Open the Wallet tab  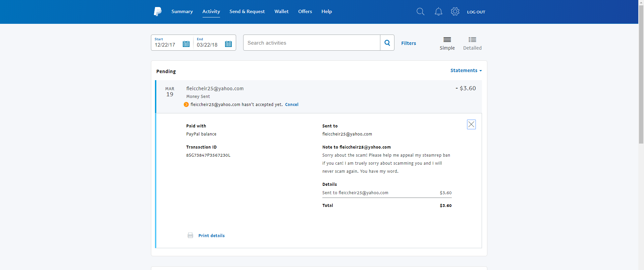[281, 11]
